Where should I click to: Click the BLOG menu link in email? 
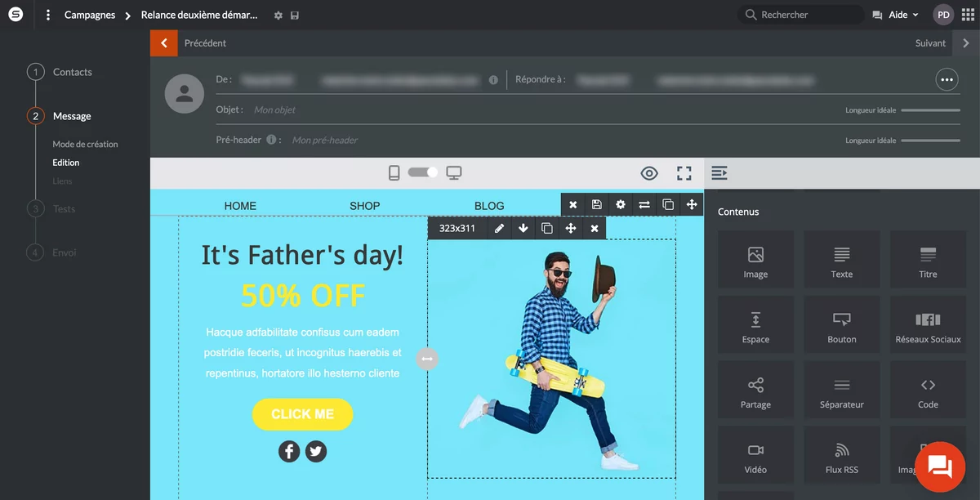point(489,206)
